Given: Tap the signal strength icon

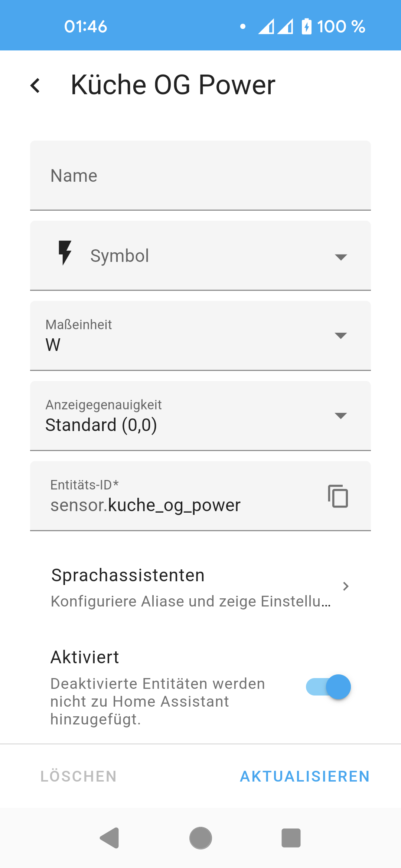Looking at the screenshot, I should [276, 26].
